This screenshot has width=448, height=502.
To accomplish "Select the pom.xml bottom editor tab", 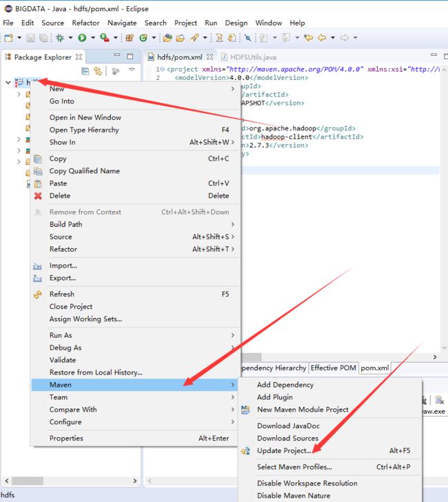I will tap(375, 368).
